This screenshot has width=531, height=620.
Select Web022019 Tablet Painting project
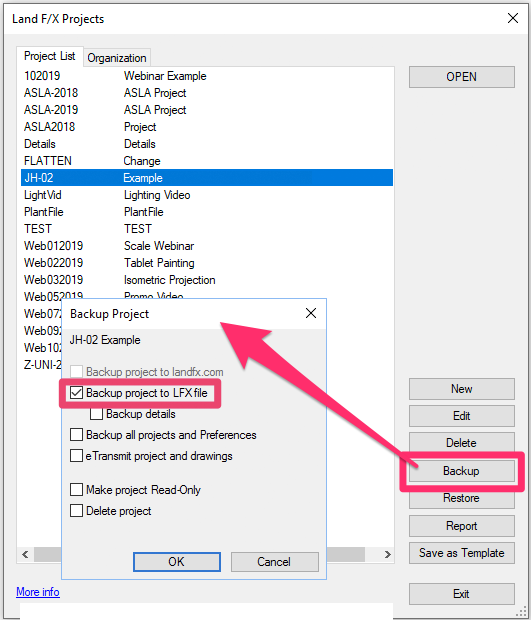207,263
